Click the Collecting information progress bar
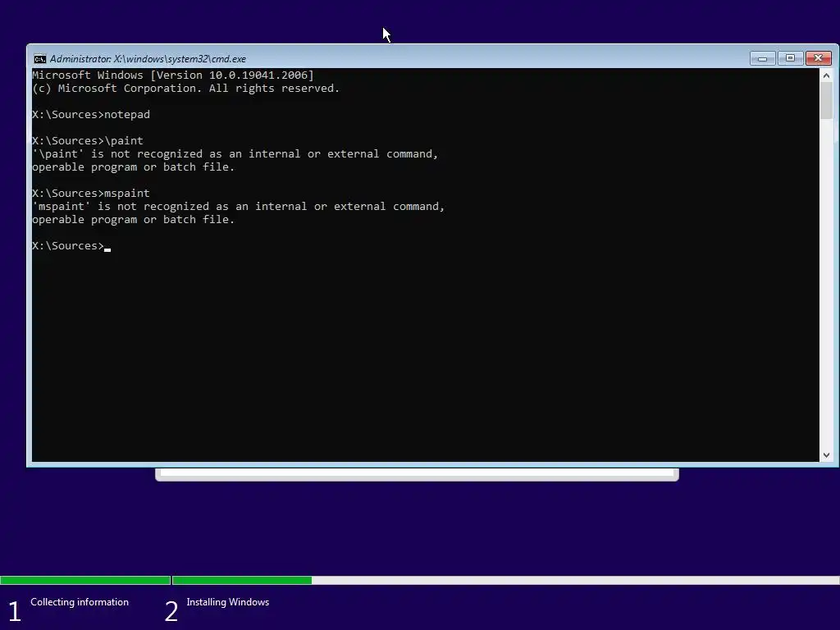 [85, 580]
